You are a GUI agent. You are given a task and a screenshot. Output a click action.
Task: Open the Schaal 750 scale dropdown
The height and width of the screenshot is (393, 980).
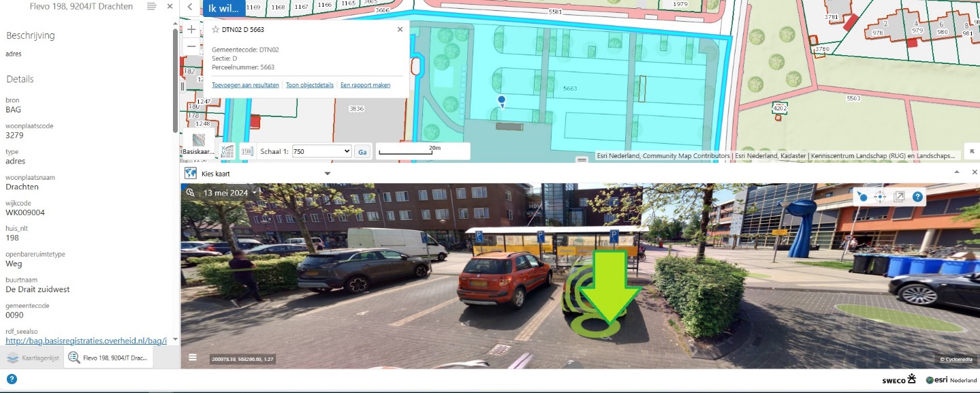coord(321,151)
